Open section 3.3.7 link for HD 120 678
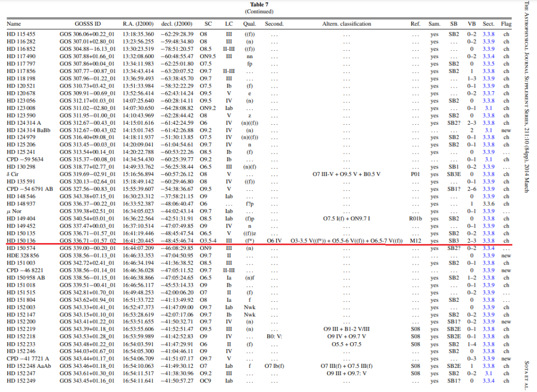 pos(488,93)
